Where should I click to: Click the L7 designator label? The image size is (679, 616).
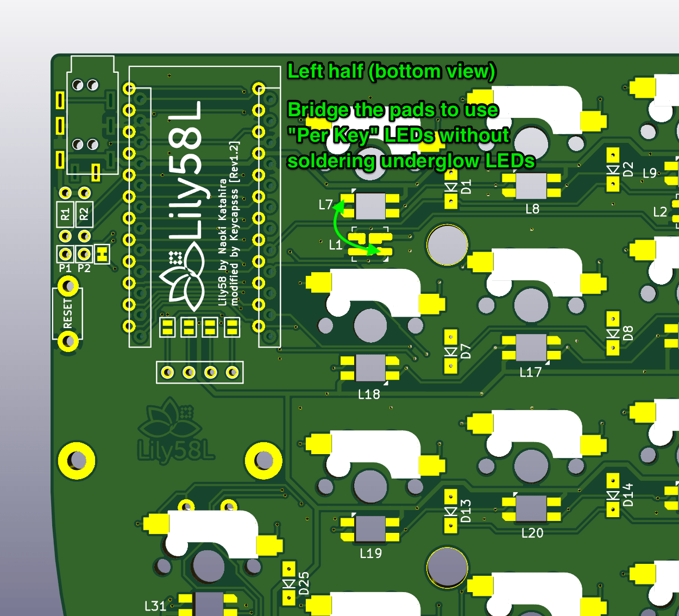(325, 205)
